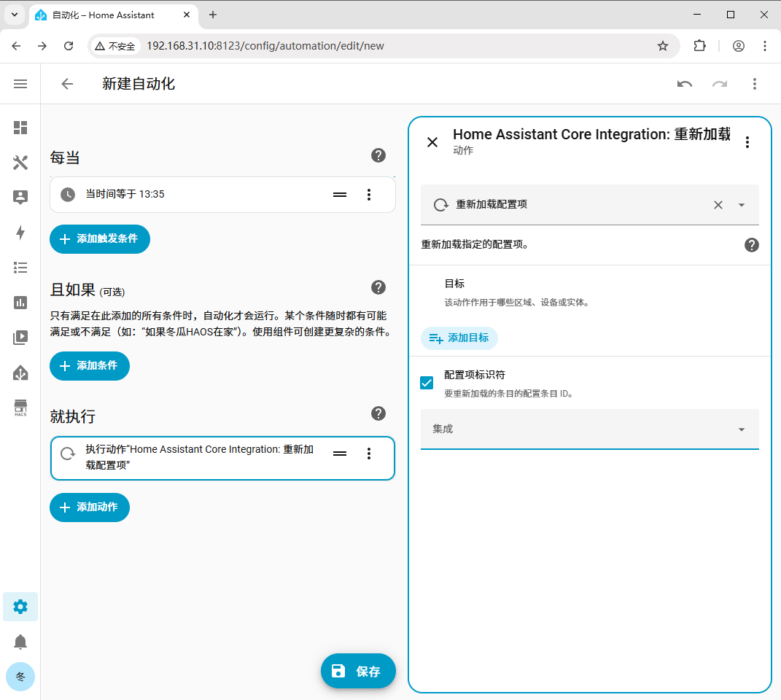Expand the 重新加载配置项 action dropdown
The image size is (781, 700).
742,205
